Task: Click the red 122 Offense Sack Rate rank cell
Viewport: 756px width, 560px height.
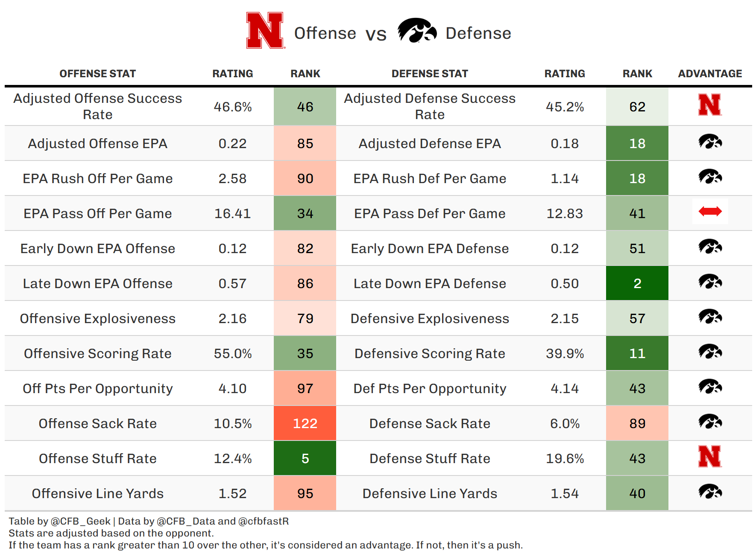Action: [x=305, y=423]
